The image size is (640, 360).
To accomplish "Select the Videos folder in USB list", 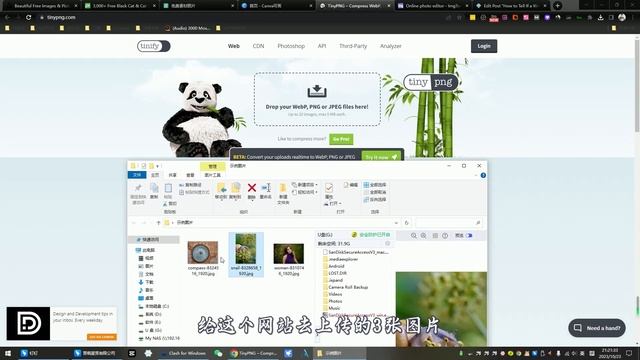I will click(333, 294).
